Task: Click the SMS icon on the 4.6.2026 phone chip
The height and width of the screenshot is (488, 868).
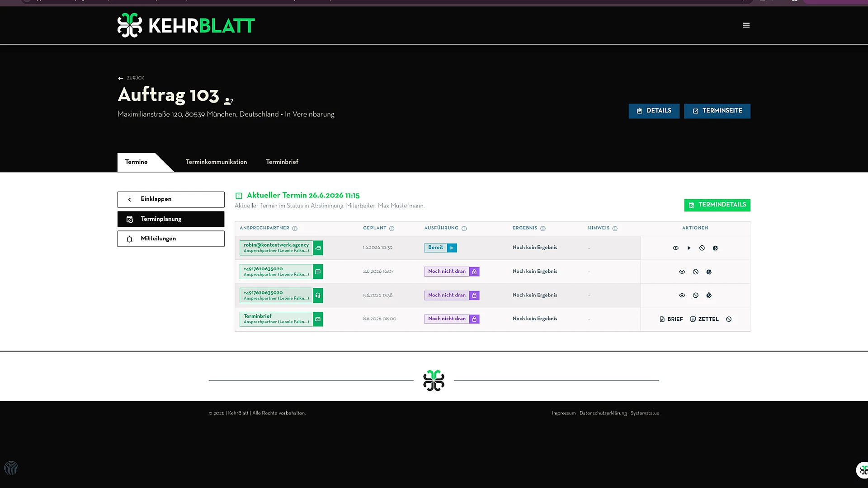Action: (x=318, y=272)
